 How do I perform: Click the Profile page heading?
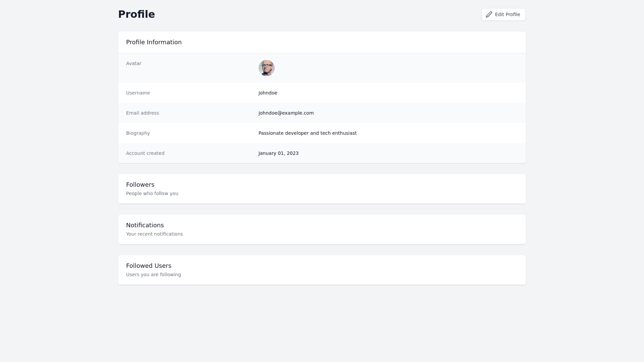click(x=137, y=14)
